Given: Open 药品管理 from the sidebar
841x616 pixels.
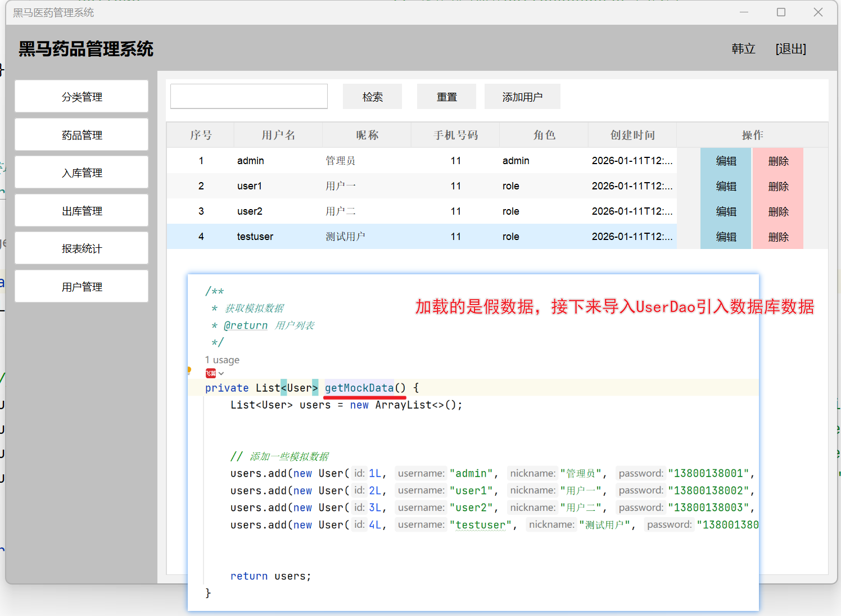Looking at the screenshot, I should (82, 135).
